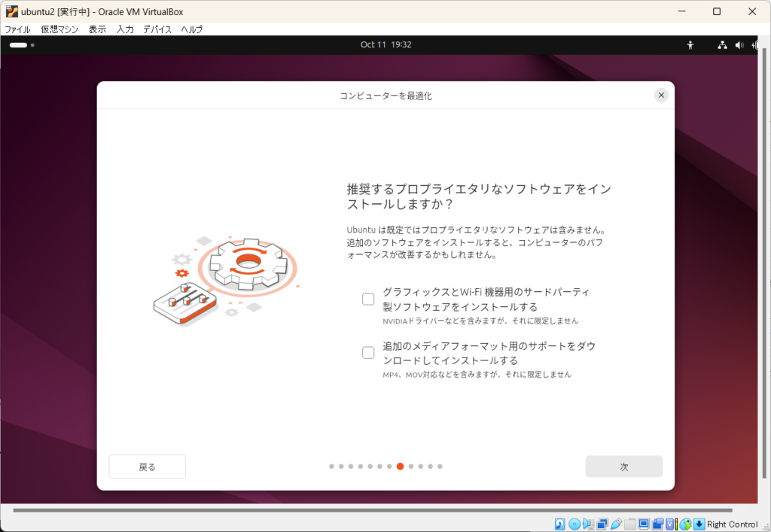Open the clock showing Oct 11 19:32
The image size is (771, 532).
click(386, 44)
